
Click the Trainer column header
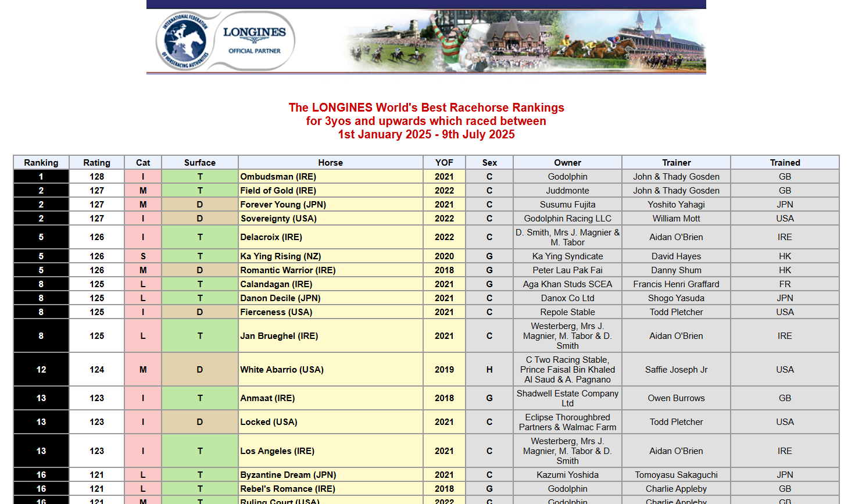point(677,163)
